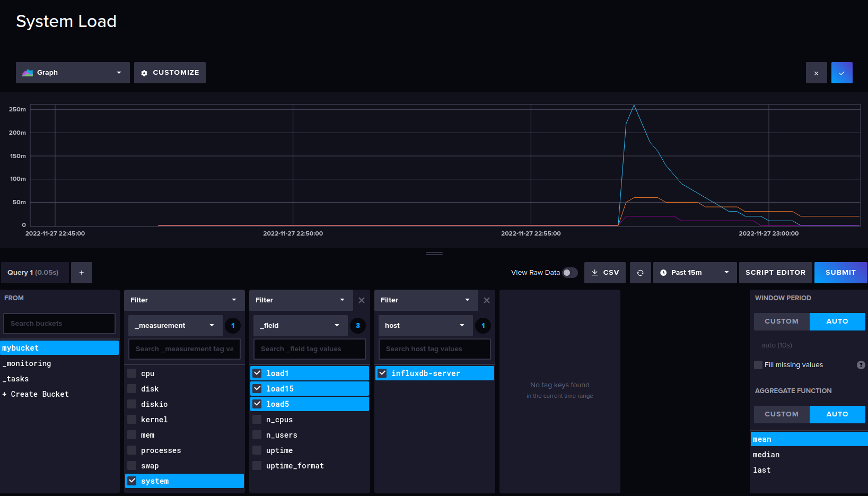This screenshot has height=496, width=868.
Task: Add a new query with plus icon
Action: point(82,273)
